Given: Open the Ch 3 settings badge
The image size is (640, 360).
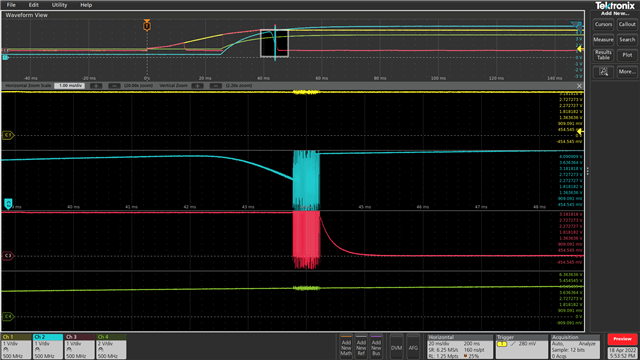Looking at the screenshot, I should point(80,347).
